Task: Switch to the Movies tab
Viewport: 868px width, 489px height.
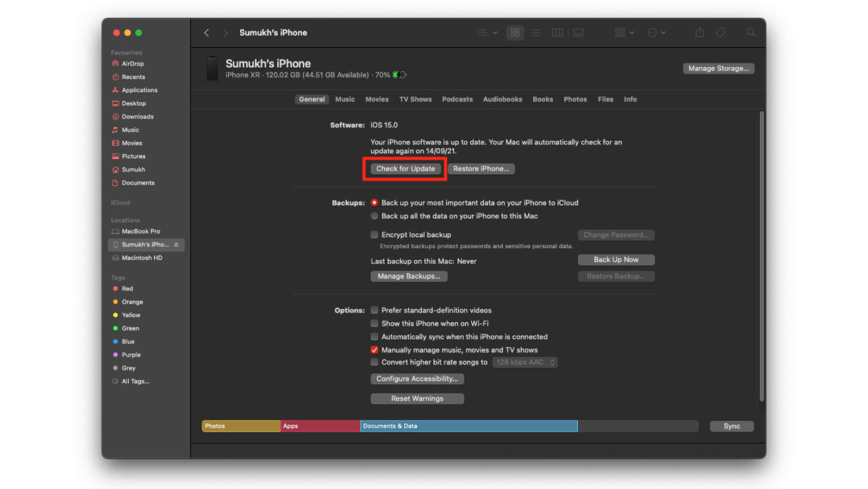Action: click(377, 99)
